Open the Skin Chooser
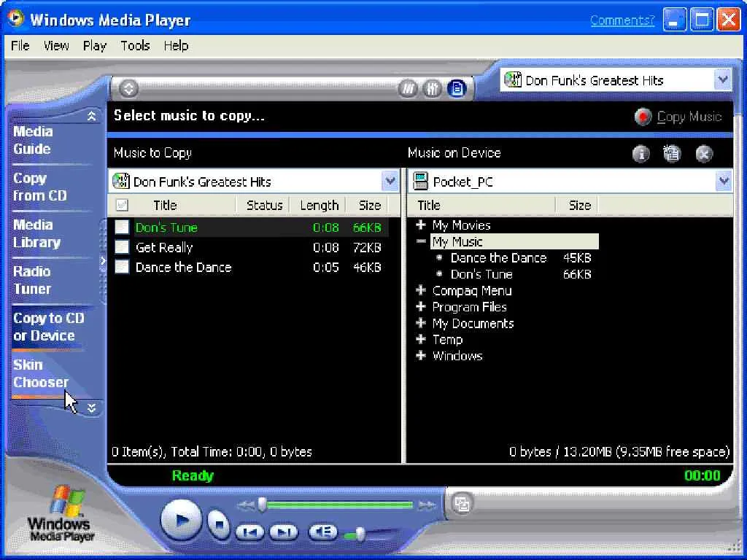747x560 pixels. pyautogui.click(x=41, y=373)
